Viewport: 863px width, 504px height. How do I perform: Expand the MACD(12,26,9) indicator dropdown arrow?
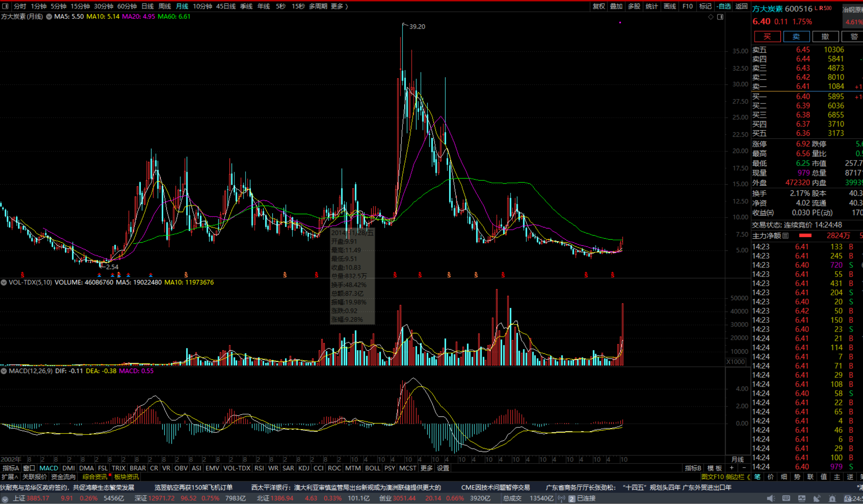tap(4, 371)
